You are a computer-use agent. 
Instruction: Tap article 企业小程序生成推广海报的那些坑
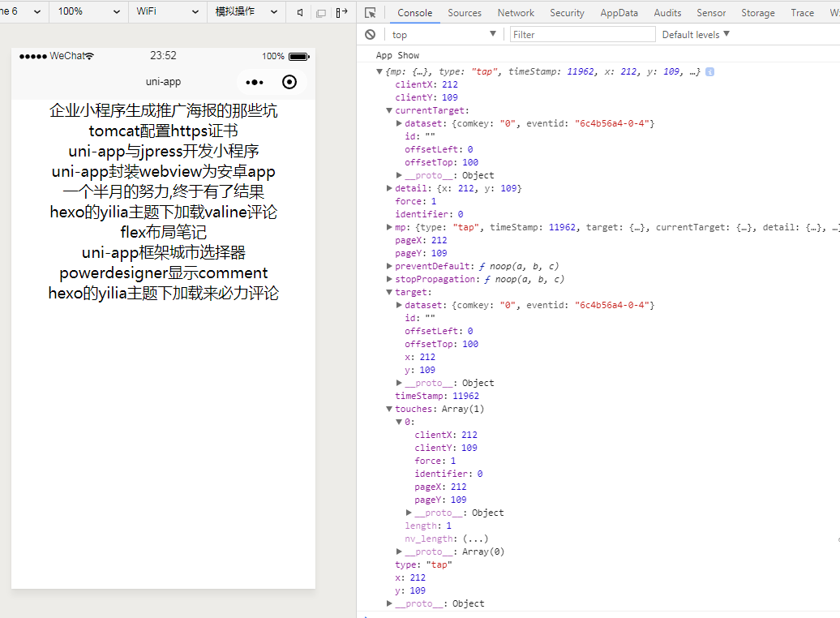pos(164,110)
